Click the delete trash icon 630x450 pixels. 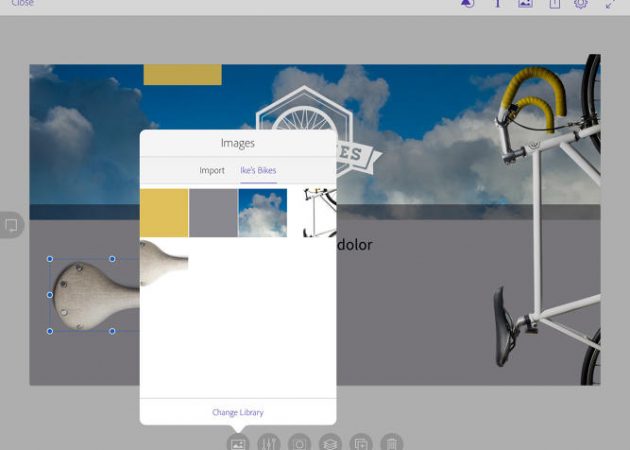[x=392, y=443]
